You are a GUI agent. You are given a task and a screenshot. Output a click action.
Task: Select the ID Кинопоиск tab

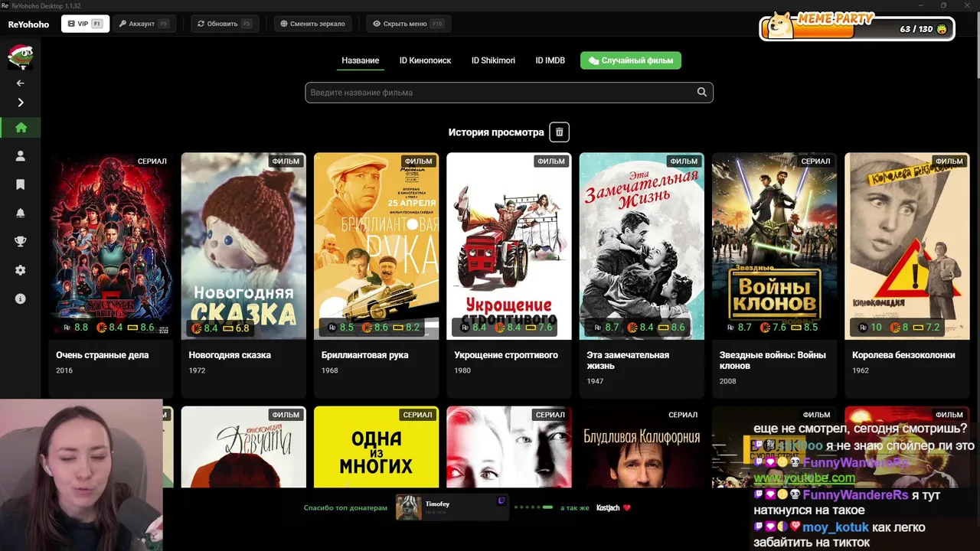pyautogui.click(x=425, y=60)
